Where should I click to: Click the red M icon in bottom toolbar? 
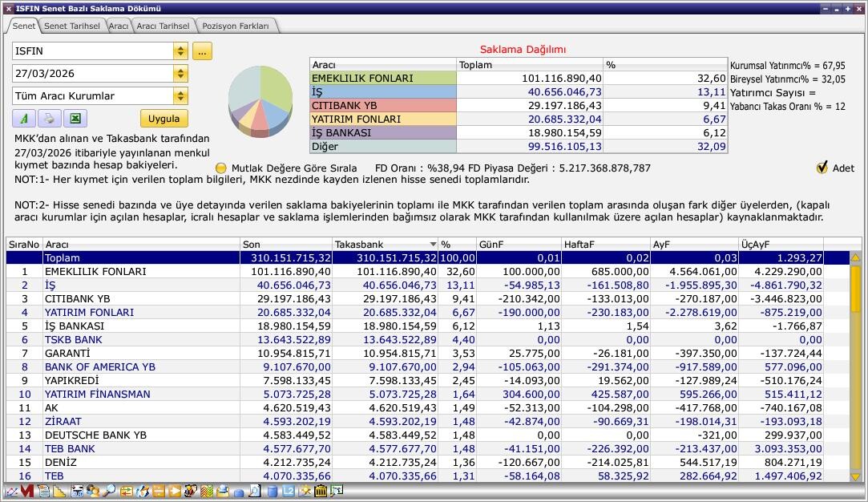tap(26, 491)
